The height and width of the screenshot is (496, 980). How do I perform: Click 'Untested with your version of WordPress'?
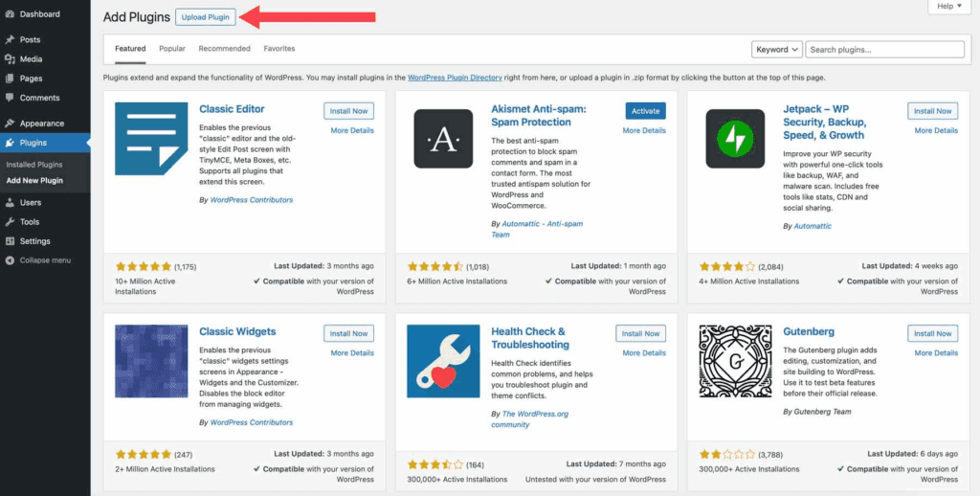595,480
